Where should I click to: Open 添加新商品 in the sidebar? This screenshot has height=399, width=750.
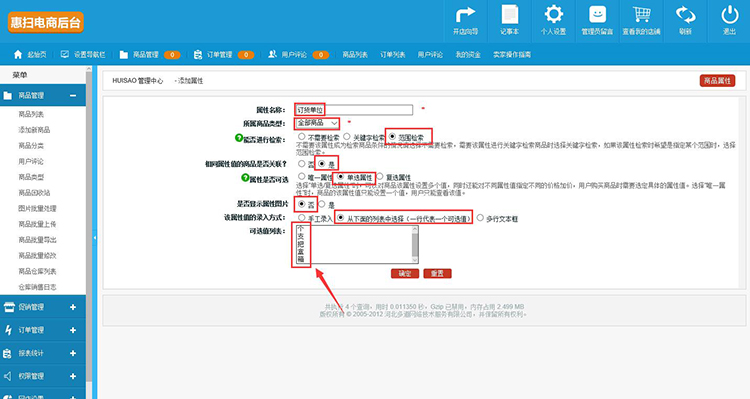point(34,130)
